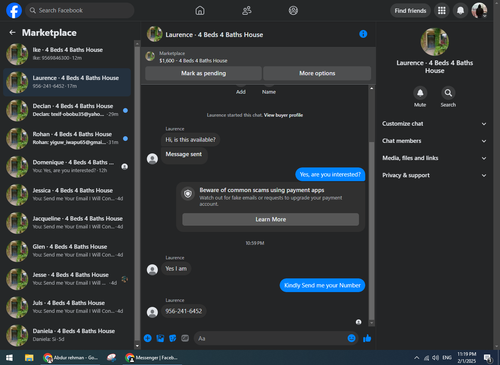The image size is (500, 365).
Task: Open more actions plus icon in composer
Action: (x=148, y=338)
